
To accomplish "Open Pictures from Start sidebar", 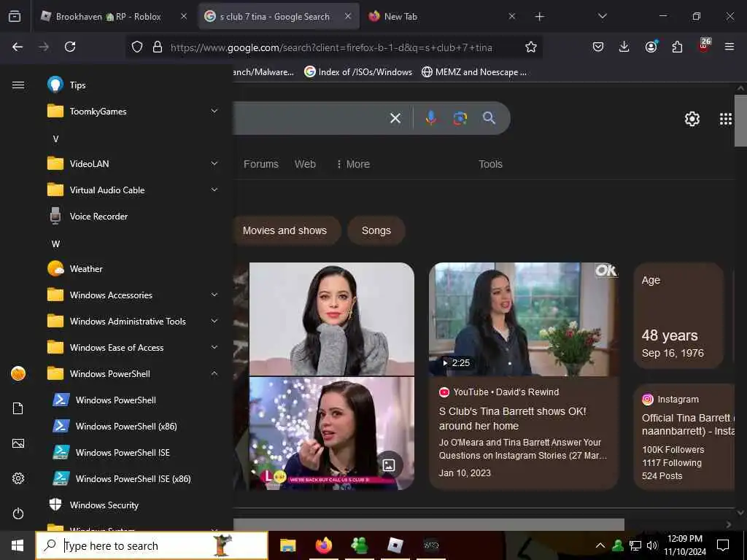I will click(x=18, y=443).
